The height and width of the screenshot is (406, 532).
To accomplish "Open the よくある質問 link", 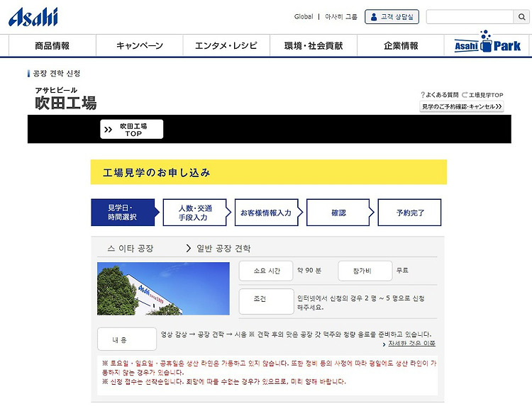I will [439, 95].
